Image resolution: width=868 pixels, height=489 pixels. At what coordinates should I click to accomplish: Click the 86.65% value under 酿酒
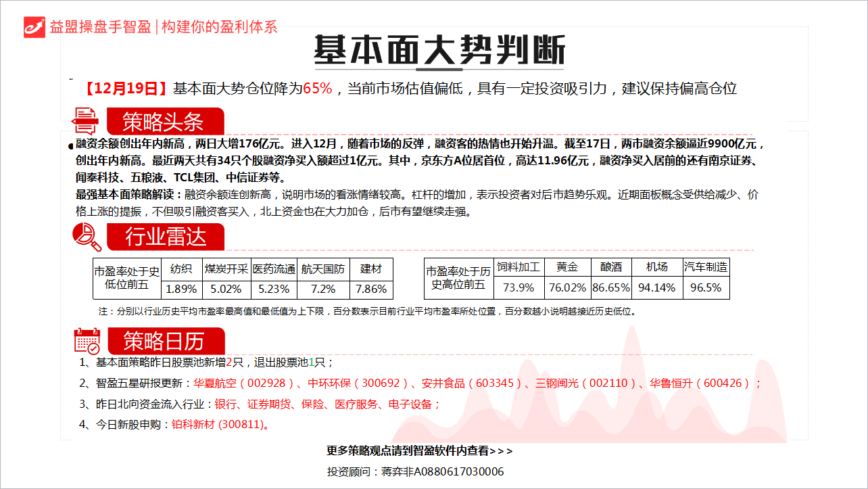click(x=611, y=287)
